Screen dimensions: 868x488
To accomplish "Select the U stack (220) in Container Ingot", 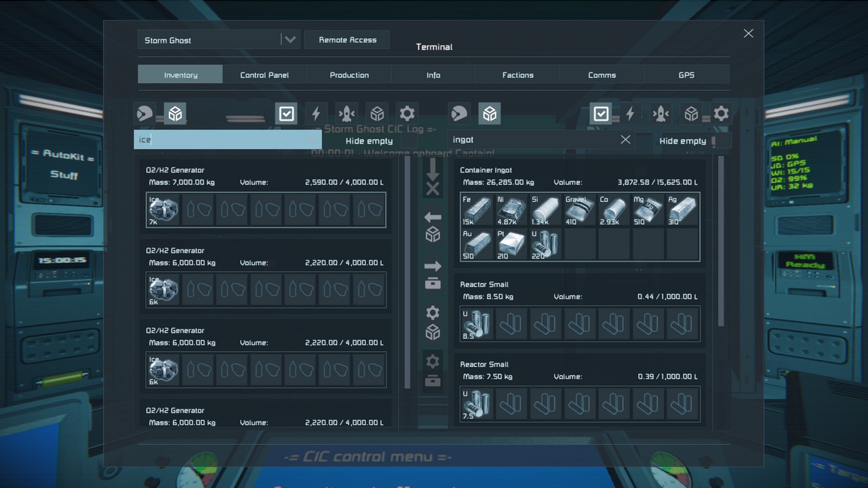I will click(546, 244).
